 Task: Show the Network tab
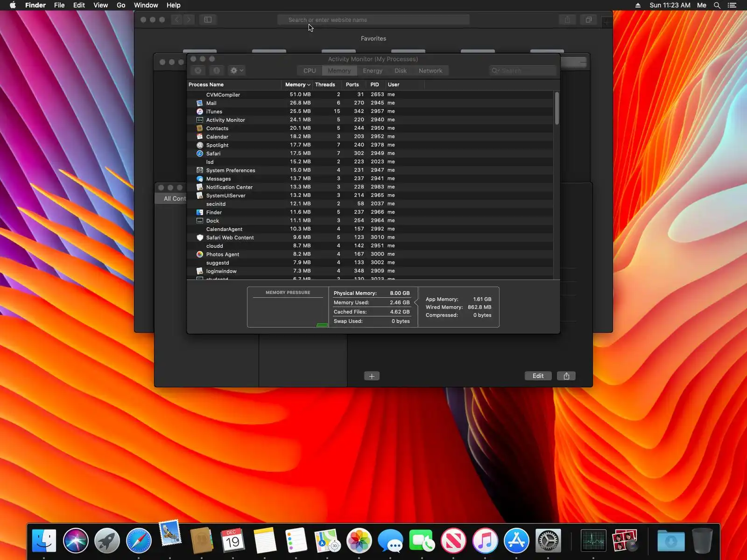click(x=430, y=71)
